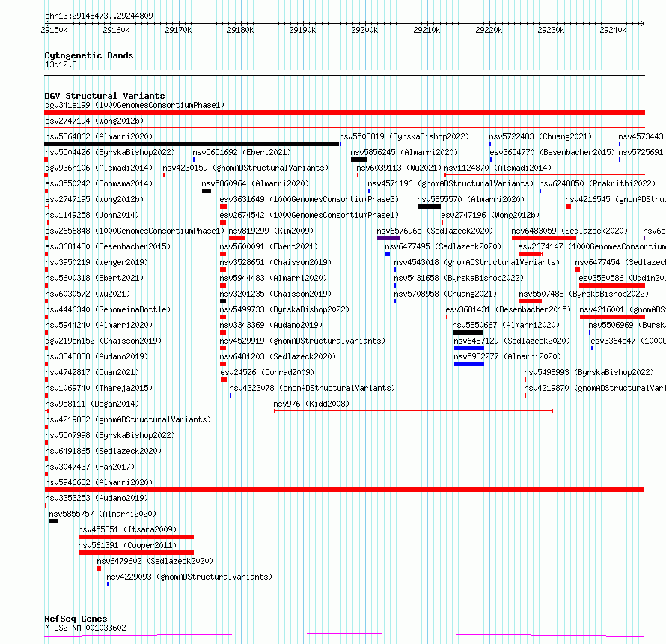
Task: Click the DGV Structural Variants track title
Action: click(105, 96)
